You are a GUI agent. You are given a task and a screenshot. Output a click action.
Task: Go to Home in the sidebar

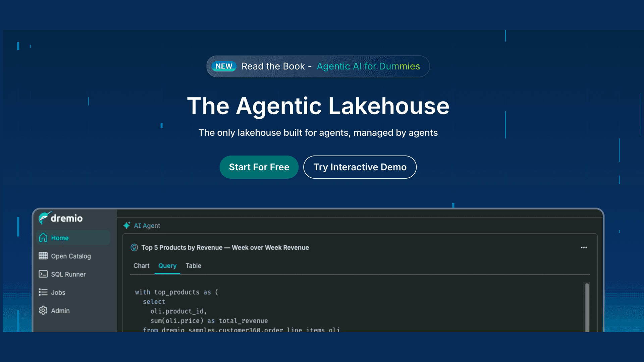(73, 238)
